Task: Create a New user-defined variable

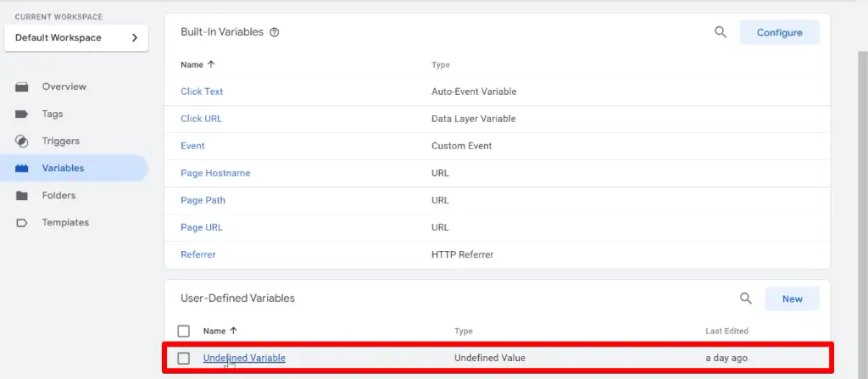Action: pos(793,298)
